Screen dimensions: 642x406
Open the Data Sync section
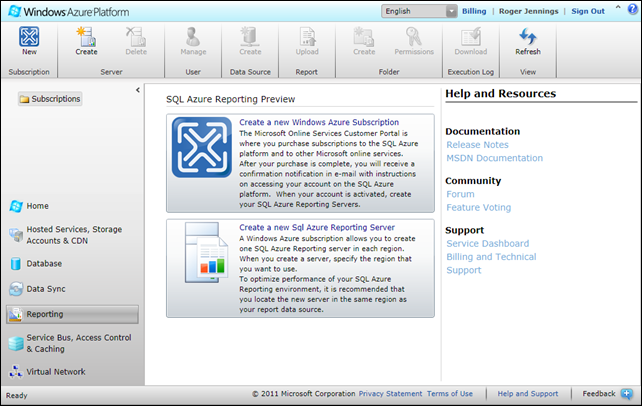[x=37, y=289]
